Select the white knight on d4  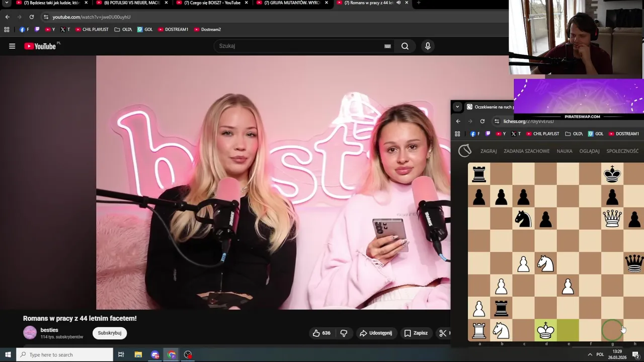tap(546, 263)
